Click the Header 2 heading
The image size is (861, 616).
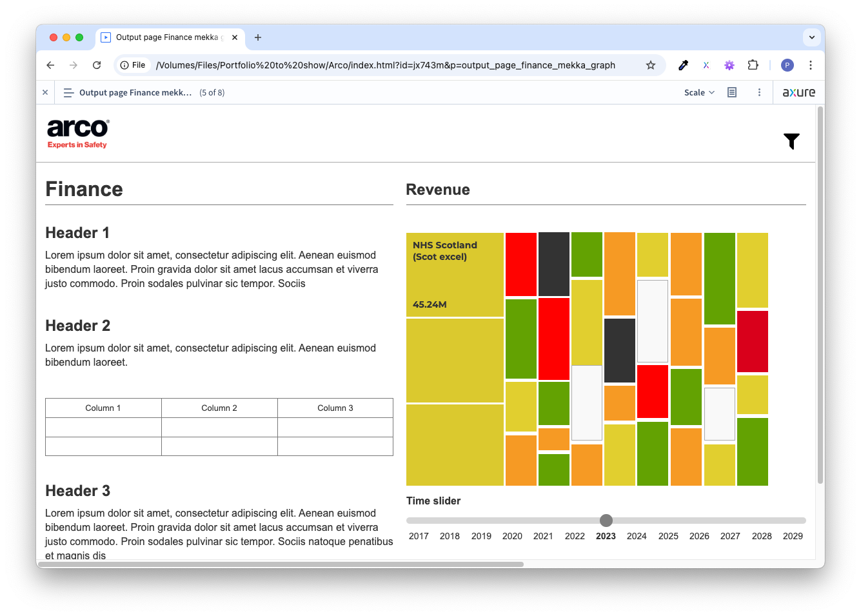point(78,326)
